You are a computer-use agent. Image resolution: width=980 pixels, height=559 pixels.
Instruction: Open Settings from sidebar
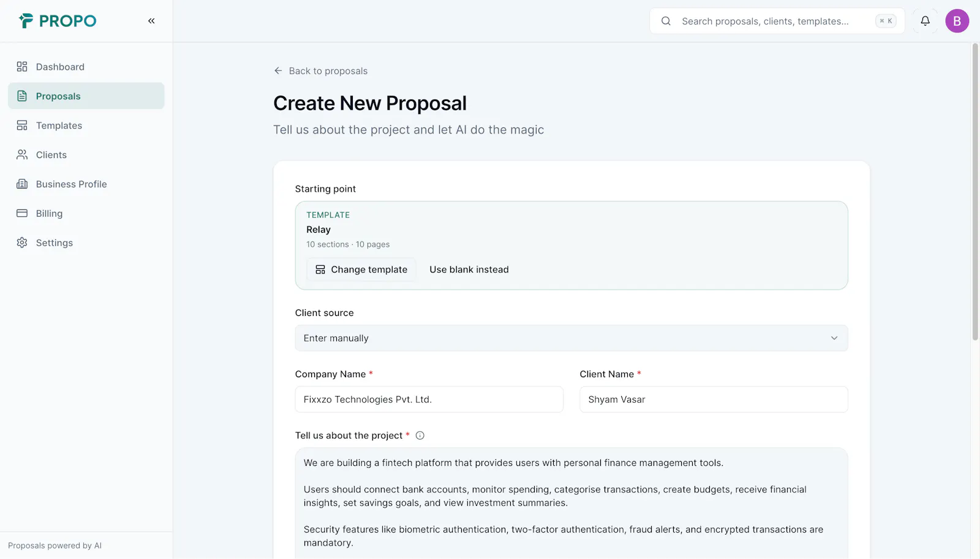86,243
